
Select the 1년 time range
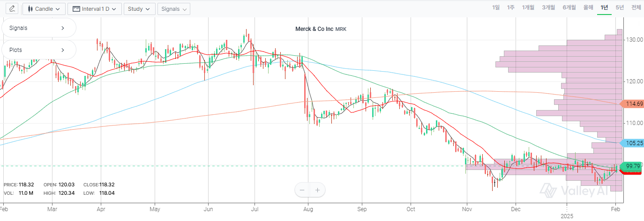[604, 7]
